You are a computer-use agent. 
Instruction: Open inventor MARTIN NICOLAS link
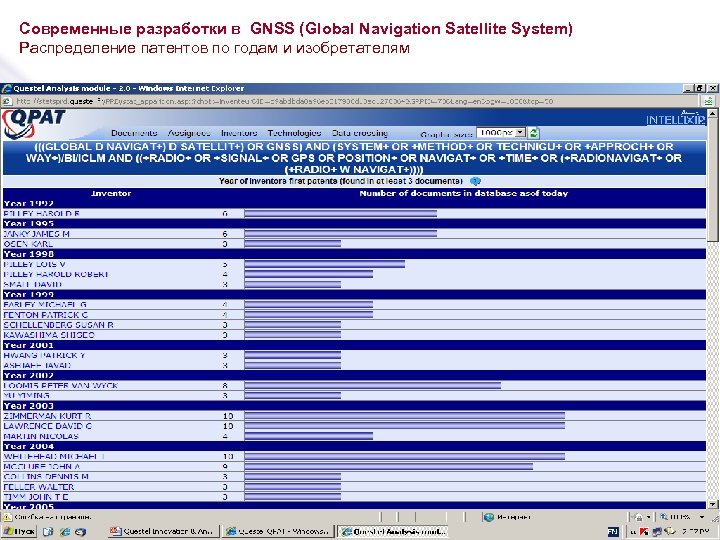pos(41,436)
